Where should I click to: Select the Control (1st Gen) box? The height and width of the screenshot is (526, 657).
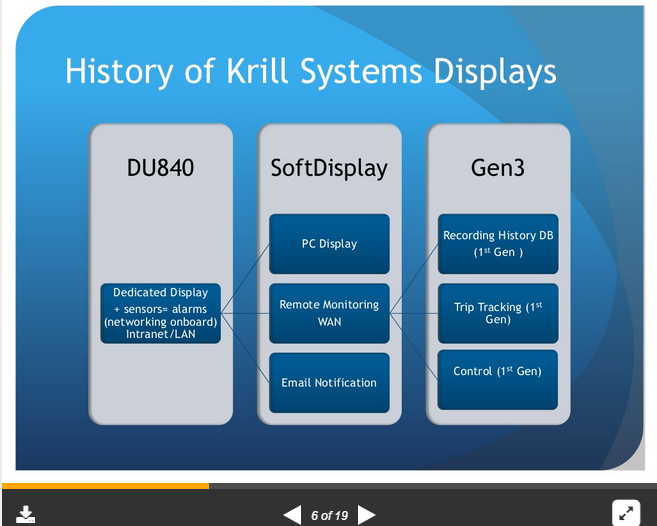coord(498,371)
